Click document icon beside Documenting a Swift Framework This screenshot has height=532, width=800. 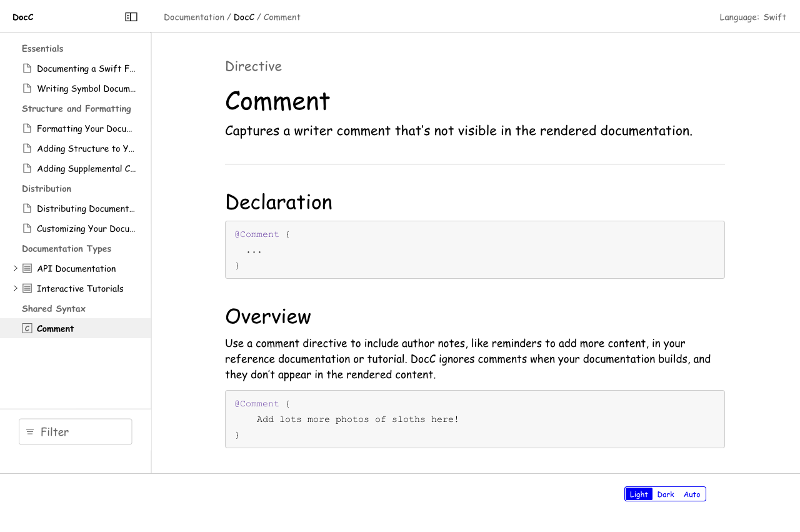27,68
